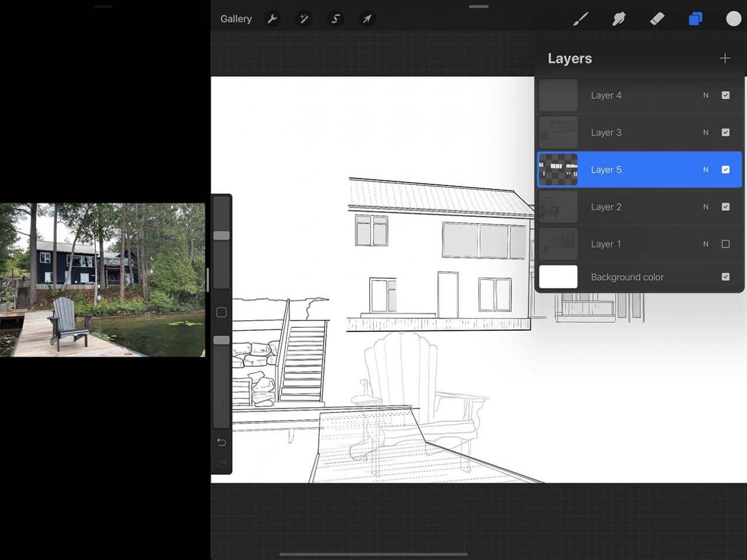The width and height of the screenshot is (747, 560).
Task: Hide the Background color layer
Action: (x=725, y=276)
